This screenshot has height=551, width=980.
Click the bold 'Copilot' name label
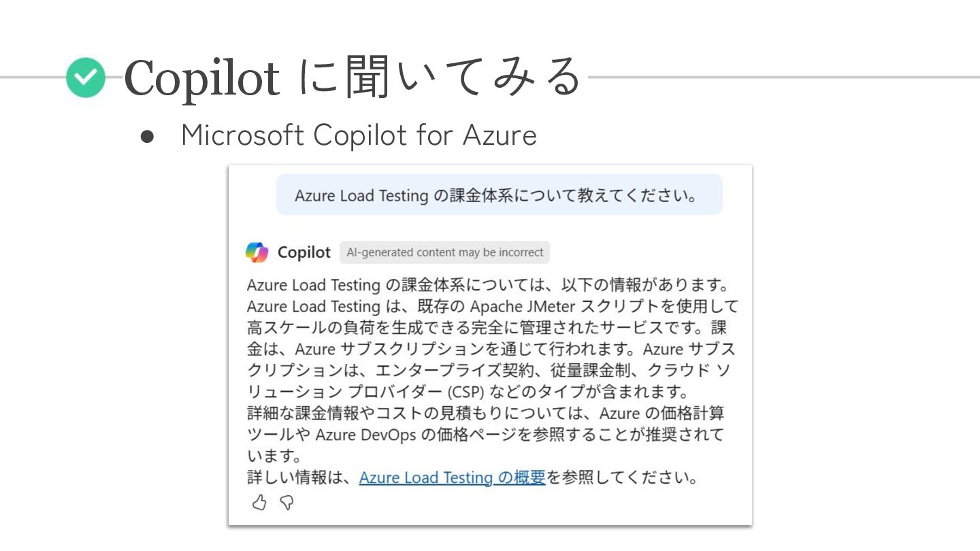304,252
